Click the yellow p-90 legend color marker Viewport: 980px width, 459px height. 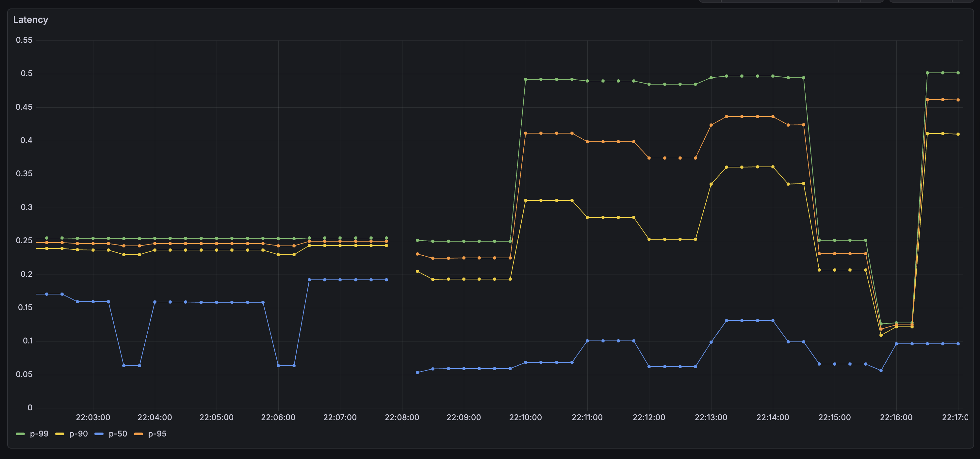pos(60,434)
